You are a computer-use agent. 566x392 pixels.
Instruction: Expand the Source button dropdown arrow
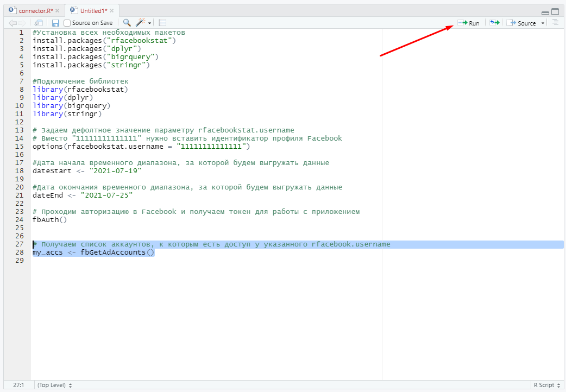[x=543, y=23]
